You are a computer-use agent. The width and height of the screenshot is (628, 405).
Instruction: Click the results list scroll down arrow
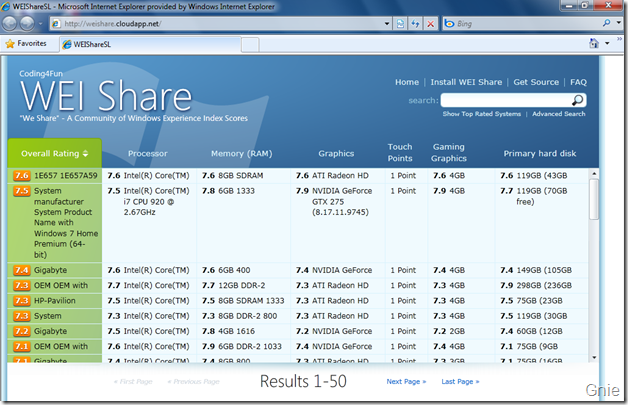tap(594, 357)
